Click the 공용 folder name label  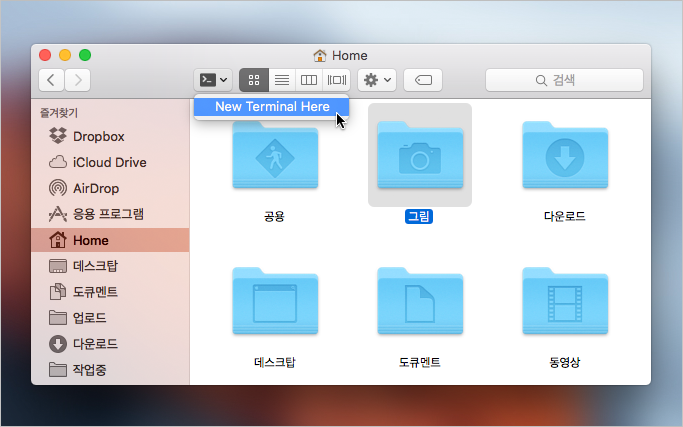click(x=274, y=216)
